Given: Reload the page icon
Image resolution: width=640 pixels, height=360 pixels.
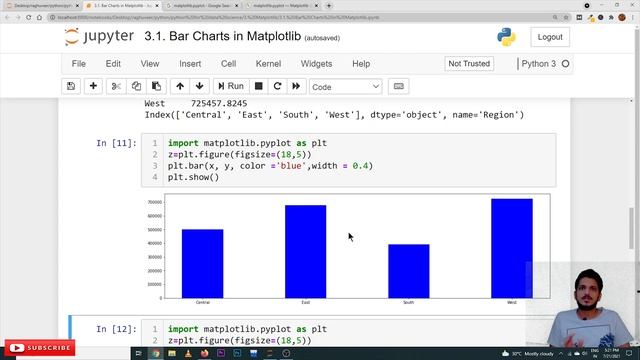Looking at the screenshot, I should point(29,17).
